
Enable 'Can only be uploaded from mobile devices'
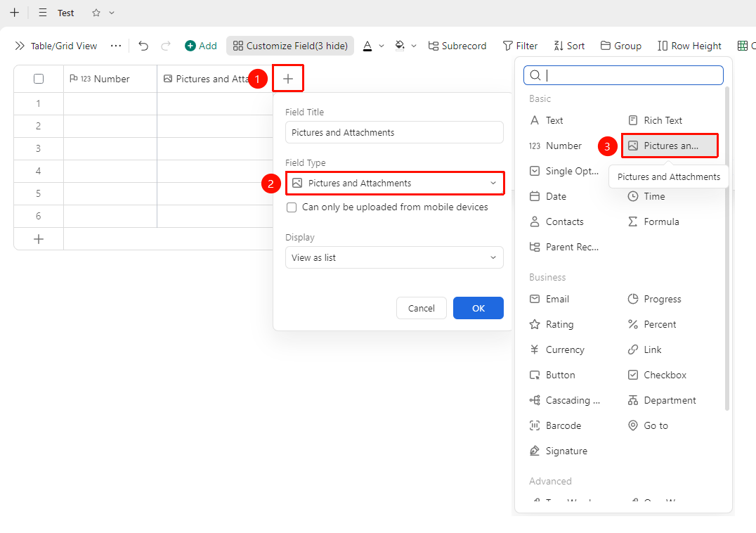pyautogui.click(x=291, y=207)
